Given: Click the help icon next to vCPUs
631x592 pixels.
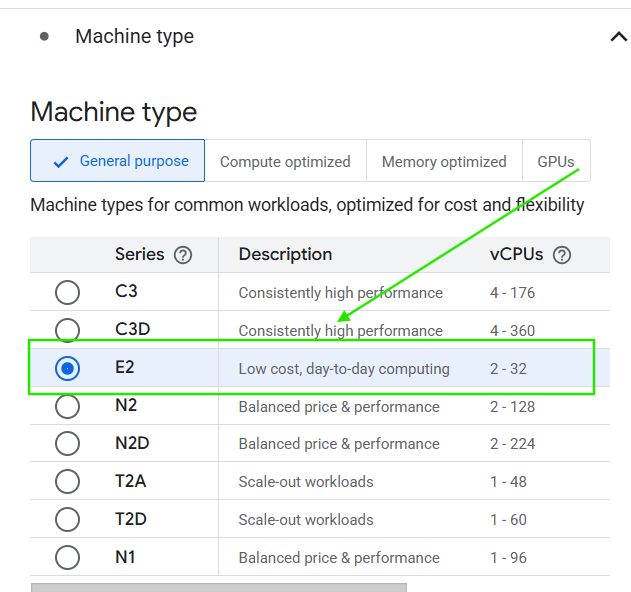Looking at the screenshot, I should 562,255.
